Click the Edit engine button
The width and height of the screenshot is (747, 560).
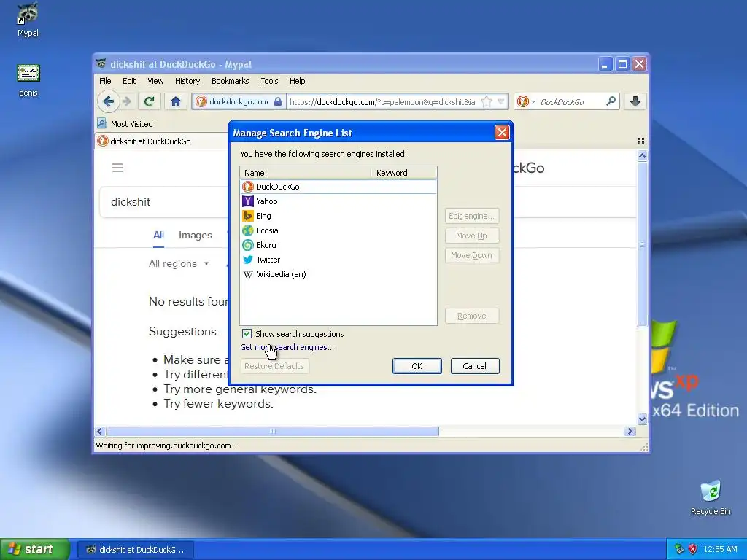coord(472,216)
